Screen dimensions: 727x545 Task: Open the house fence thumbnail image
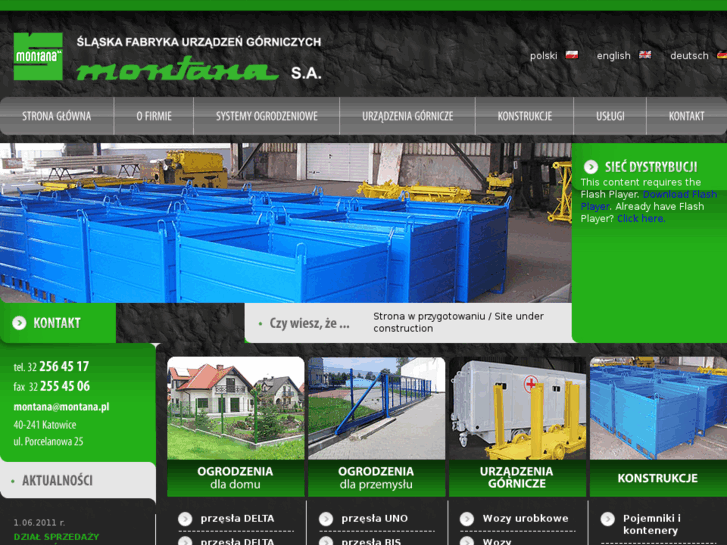(x=236, y=408)
